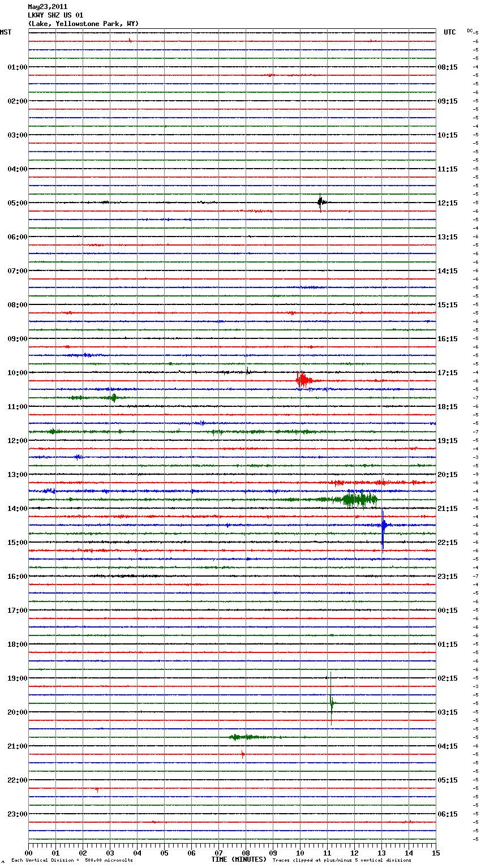The width and height of the screenshot is (481, 868).
Task: Click the small red blip after 21:00
Action: (x=243, y=754)
